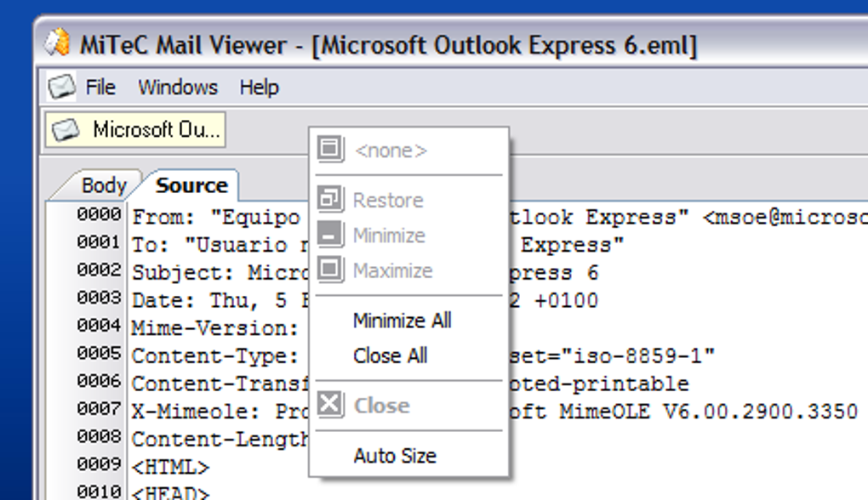Click the envelope icon on Microsoft Ou... button
The width and height of the screenshot is (868, 500).
66,130
